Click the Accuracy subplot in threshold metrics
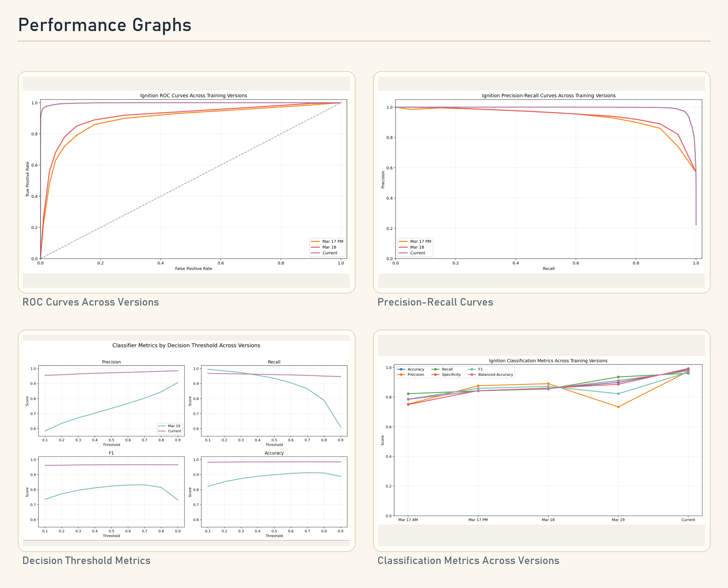 click(274, 492)
